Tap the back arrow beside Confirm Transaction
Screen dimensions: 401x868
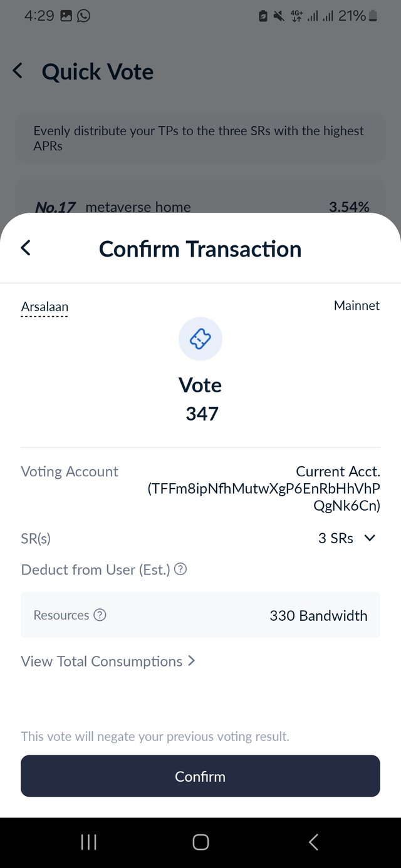click(26, 248)
